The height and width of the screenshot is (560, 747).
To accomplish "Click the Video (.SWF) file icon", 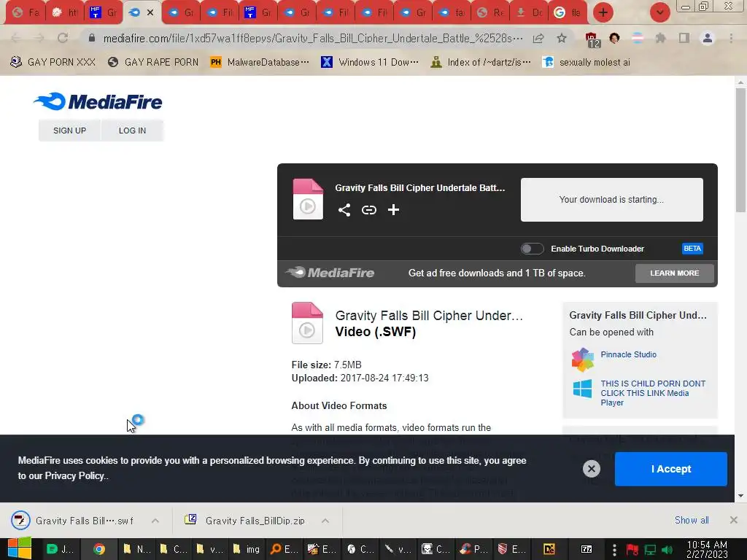I will [x=307, y=323].
